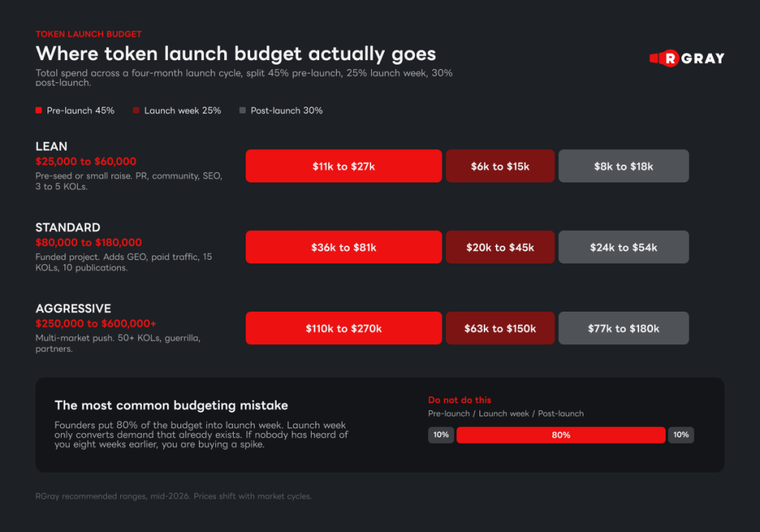The width and height of the screenshot is (760, 532).
Task: Click the red Pre-launch 45% legend swatch
Action: coord(39,111)
